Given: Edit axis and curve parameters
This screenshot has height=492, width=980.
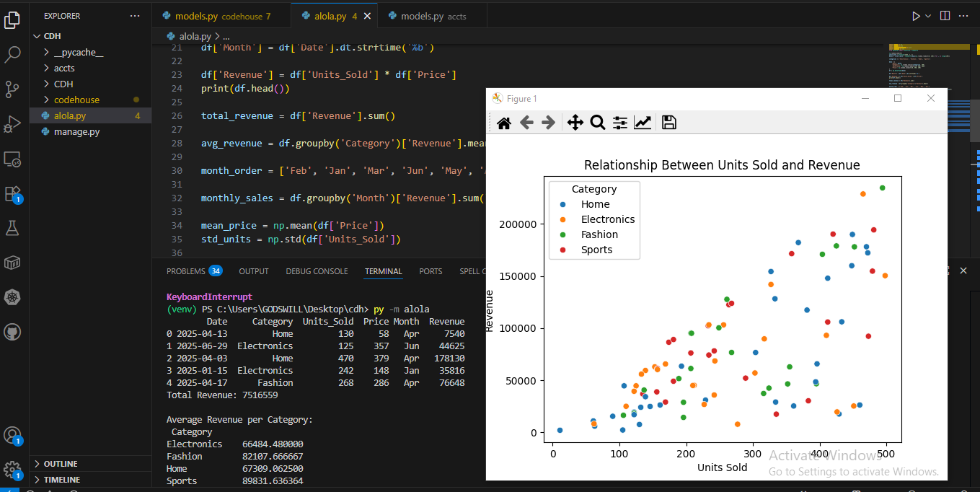Looking at the screenshot, I should tap(642, 123).
